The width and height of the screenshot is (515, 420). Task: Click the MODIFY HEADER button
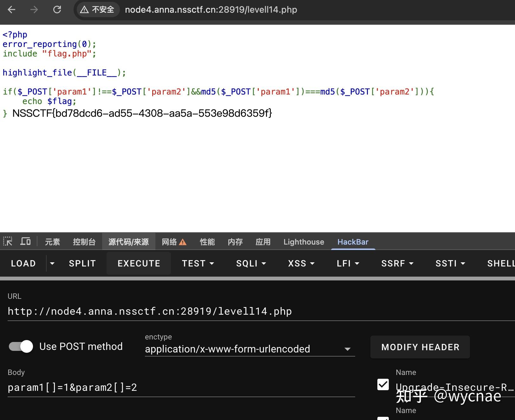[420, 347]
